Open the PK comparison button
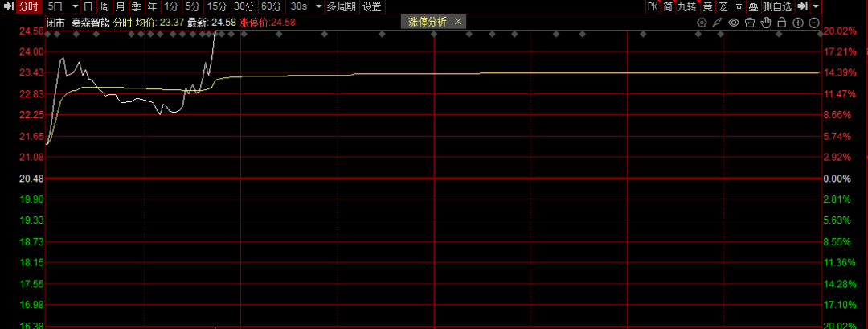The image size is (868, 329). coord(653,6)
